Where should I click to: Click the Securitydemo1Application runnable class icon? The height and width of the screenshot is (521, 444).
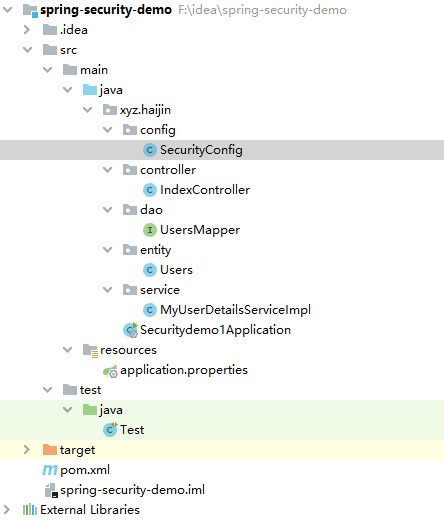(130, 330)
